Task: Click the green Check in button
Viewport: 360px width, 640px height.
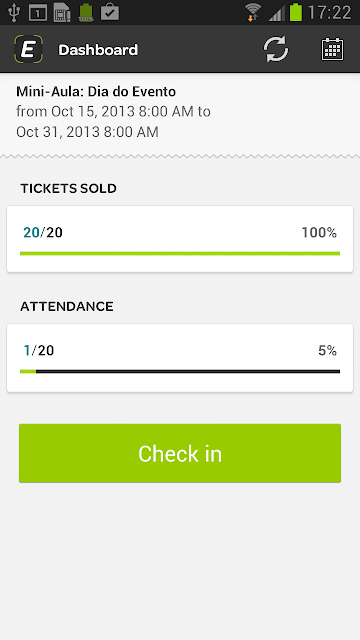Action: coord(180,453)
